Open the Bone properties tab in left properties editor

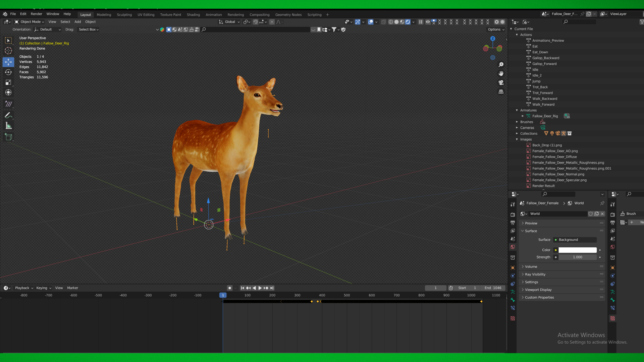pyautogui.click(x=513, y=300)
